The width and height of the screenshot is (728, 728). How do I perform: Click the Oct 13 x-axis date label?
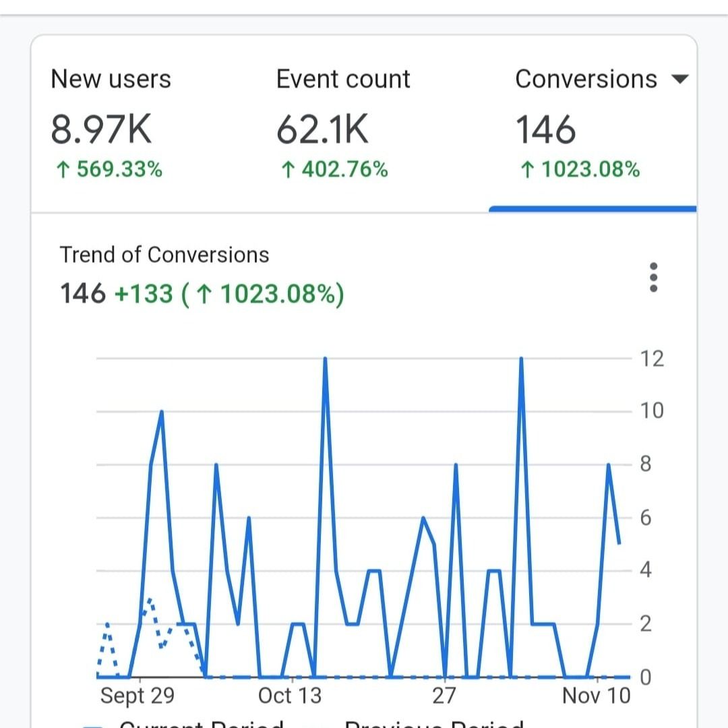tap(290, 695)
